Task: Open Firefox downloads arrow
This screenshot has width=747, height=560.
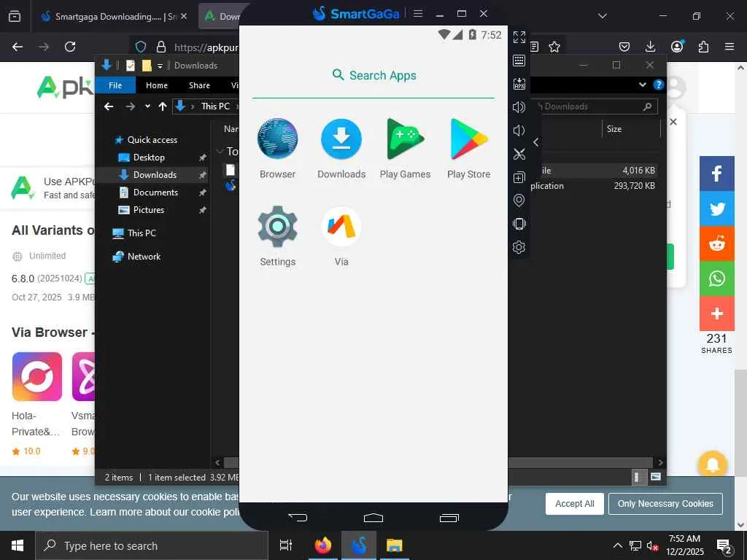Action: (x=650, y=47)
